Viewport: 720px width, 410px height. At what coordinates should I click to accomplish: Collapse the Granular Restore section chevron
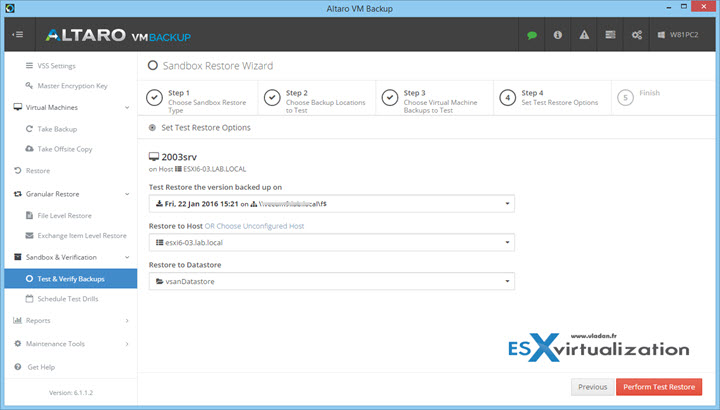click(x=127, y=194)
